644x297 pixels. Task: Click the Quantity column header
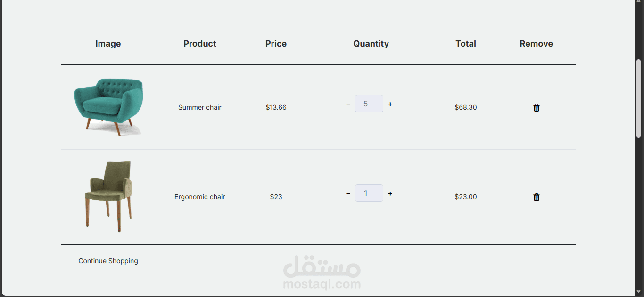(371, 44)
